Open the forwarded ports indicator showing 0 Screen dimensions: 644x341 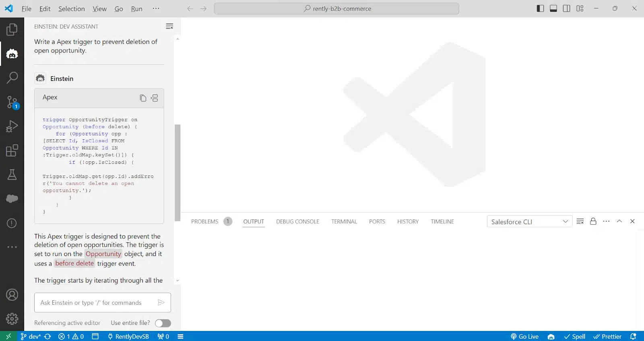[163, 336]
